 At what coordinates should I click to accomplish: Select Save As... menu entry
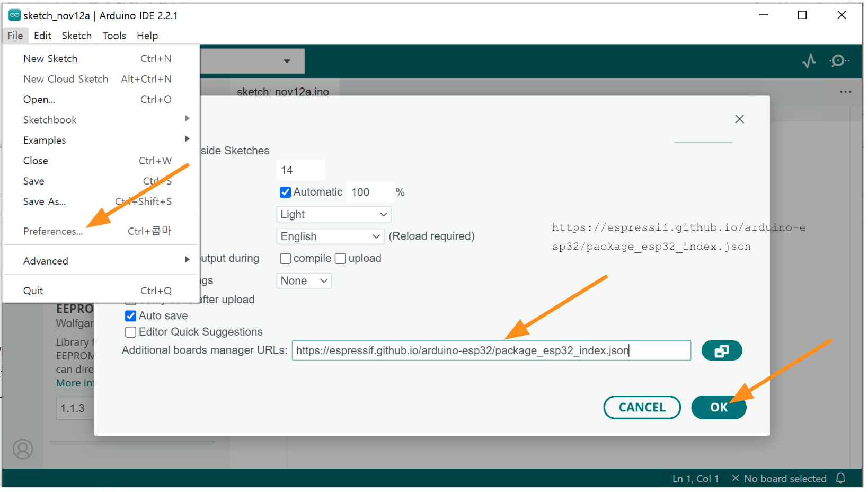pyautogui.click(x=101, y=201)
